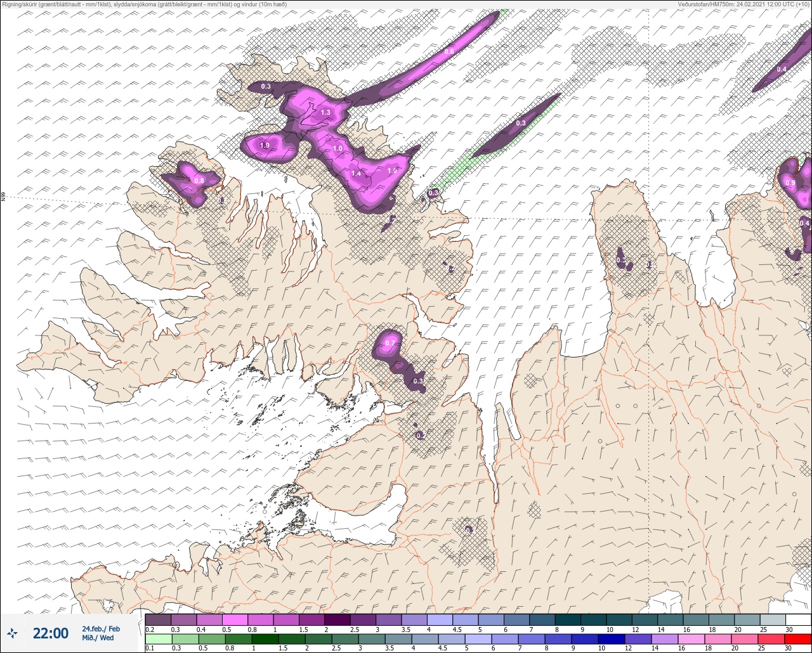Pick the bottom-row green swatch starting at 0.5
This screenshot has height=653, width=812.
(x=212, y=639)
